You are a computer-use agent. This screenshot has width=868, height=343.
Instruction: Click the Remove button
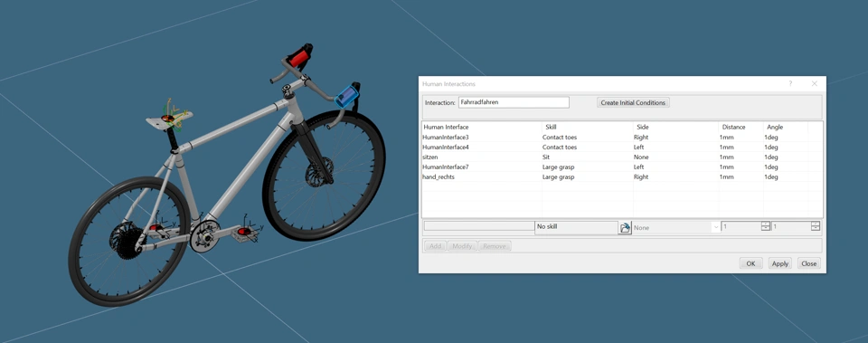click(x=495, y=246)
